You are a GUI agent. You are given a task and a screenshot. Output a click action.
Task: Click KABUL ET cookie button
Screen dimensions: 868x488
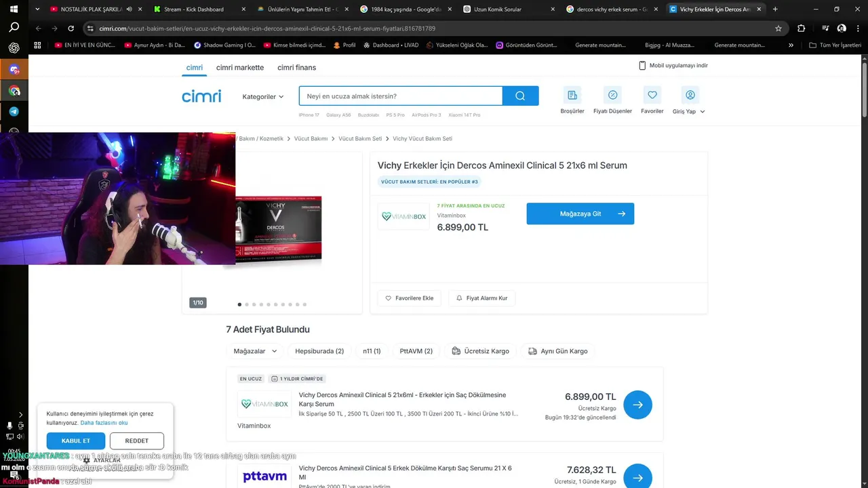pyautogui.click(x=76, y=441)
